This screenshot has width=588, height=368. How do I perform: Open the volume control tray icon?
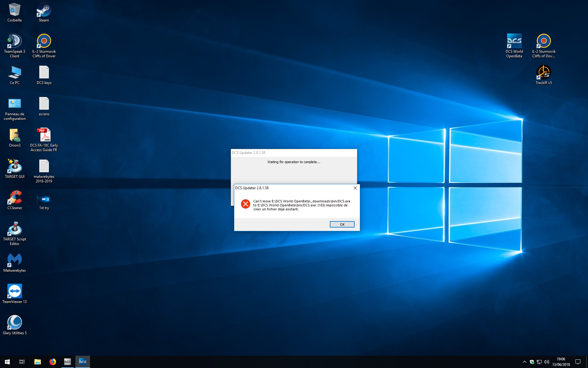[x=547, y=362]
